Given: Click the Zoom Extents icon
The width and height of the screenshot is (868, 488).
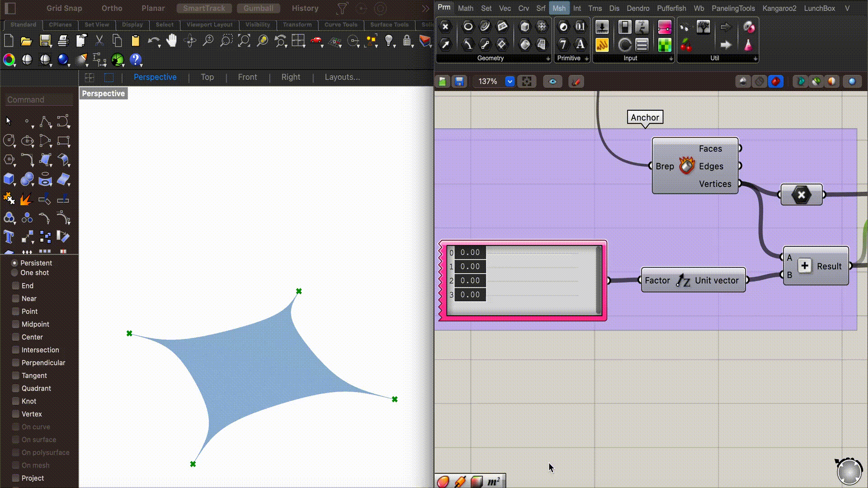Looking at the screenshot, I should pos(244,41).
